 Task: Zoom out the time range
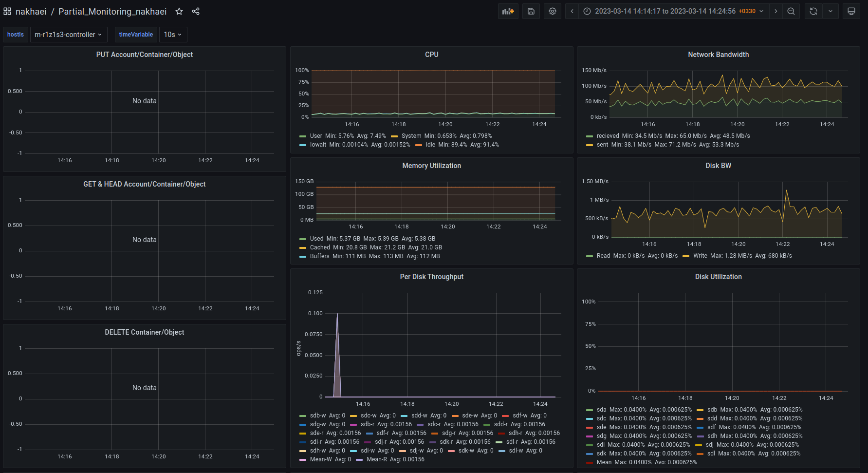[x=791, y=11]
